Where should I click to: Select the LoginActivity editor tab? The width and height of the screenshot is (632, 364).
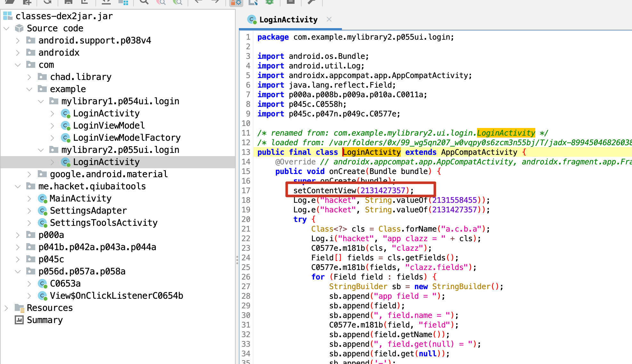coord(288,20)
